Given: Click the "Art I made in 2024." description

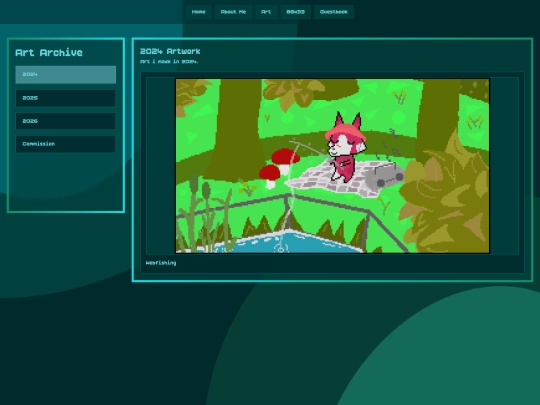Looking at the screenshot, I should click(169, 62).
